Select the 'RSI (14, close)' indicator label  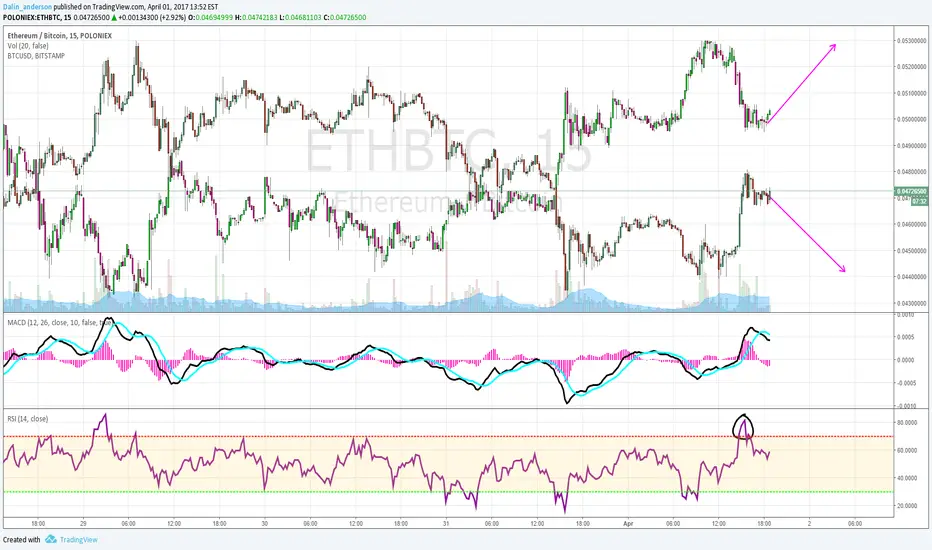point(28,419)
